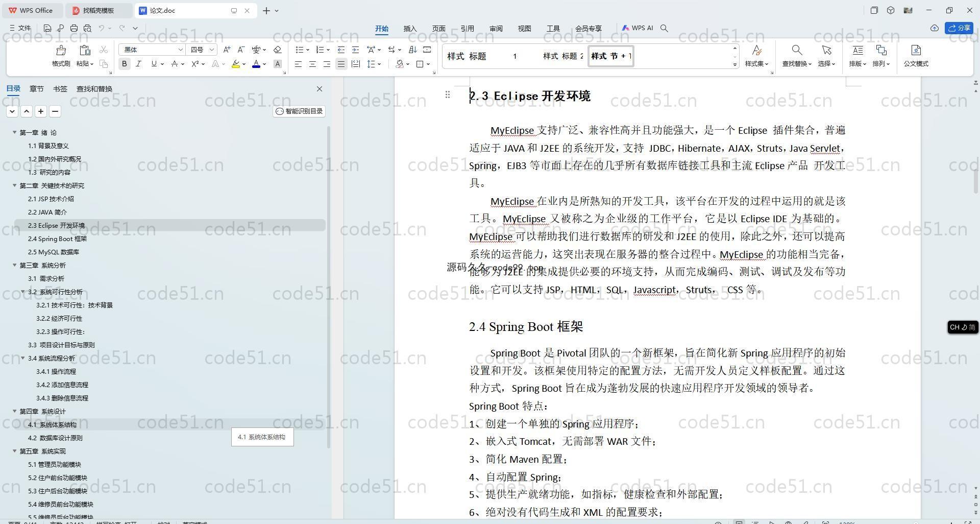Expand the styles gallery list

coord(735,64)
